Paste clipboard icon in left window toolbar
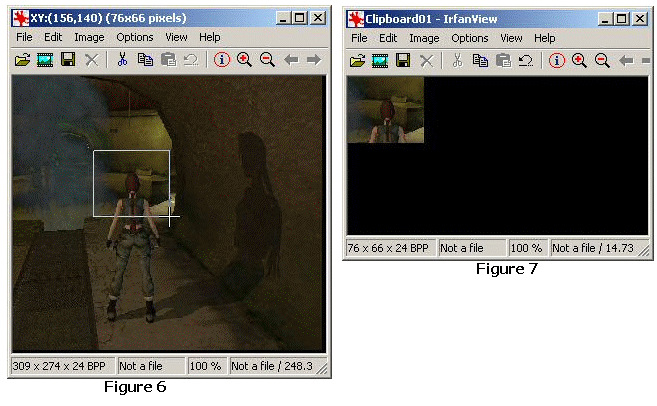 168,59
